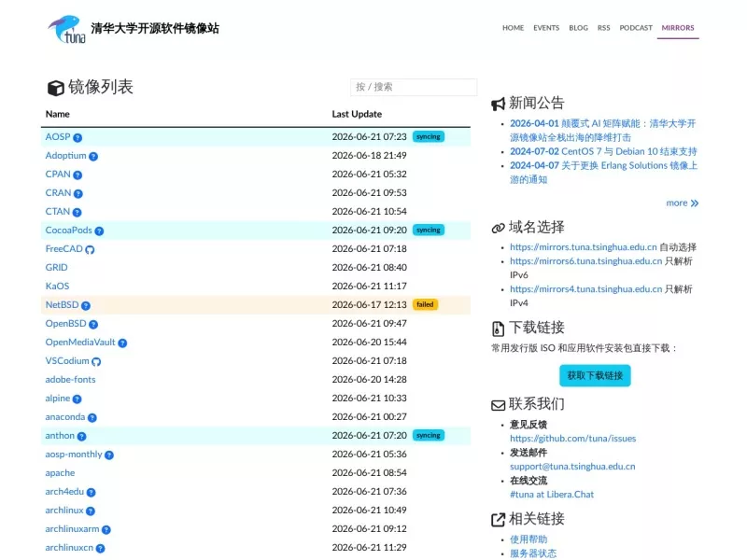Viewport: 747px width, 560px height.
Task: Open the help icon next to archlinuxarm
Action: 106,529
